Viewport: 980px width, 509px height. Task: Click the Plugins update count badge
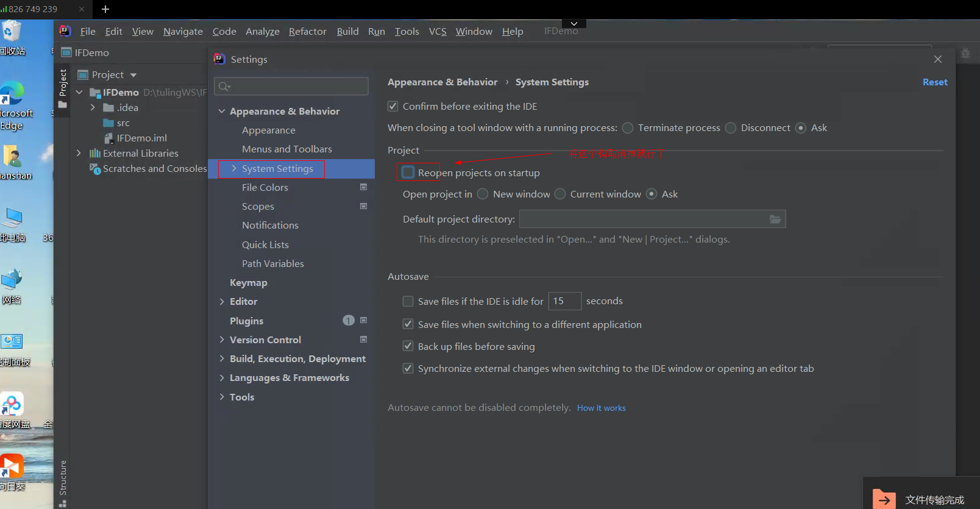[349, 321]
